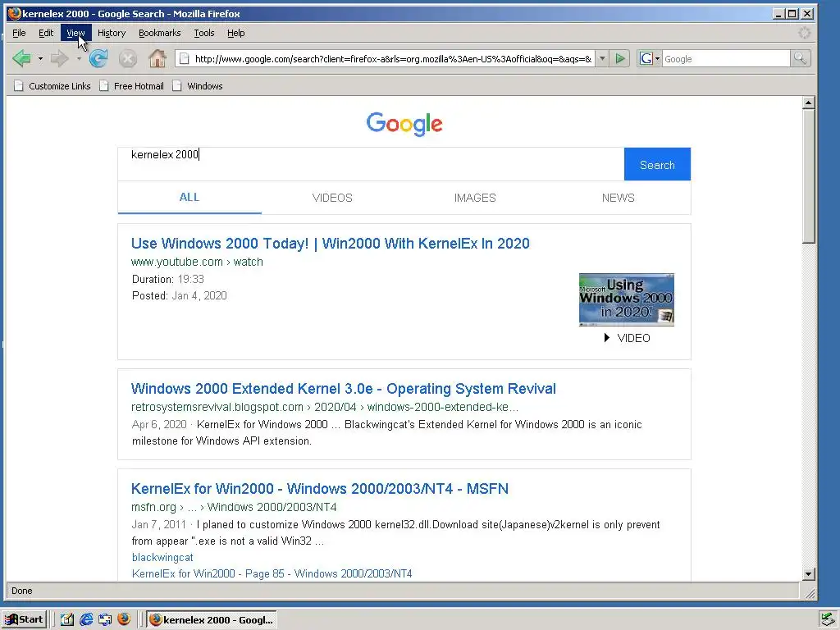Viewport: 840px width, 630px height.
Task: Switch to the IMAGES results tab
Action: tap(475, 198)
